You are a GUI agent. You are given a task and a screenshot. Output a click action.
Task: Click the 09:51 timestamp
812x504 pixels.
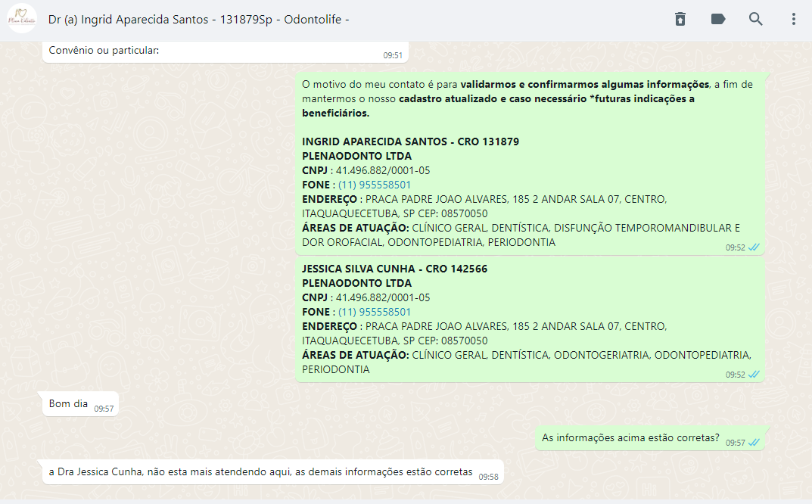(x=393, y=55)
